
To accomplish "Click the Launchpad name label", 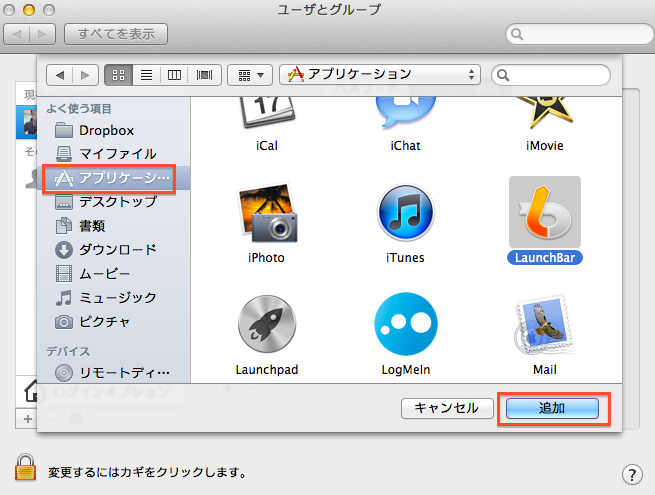I will [x=267, y=370].
